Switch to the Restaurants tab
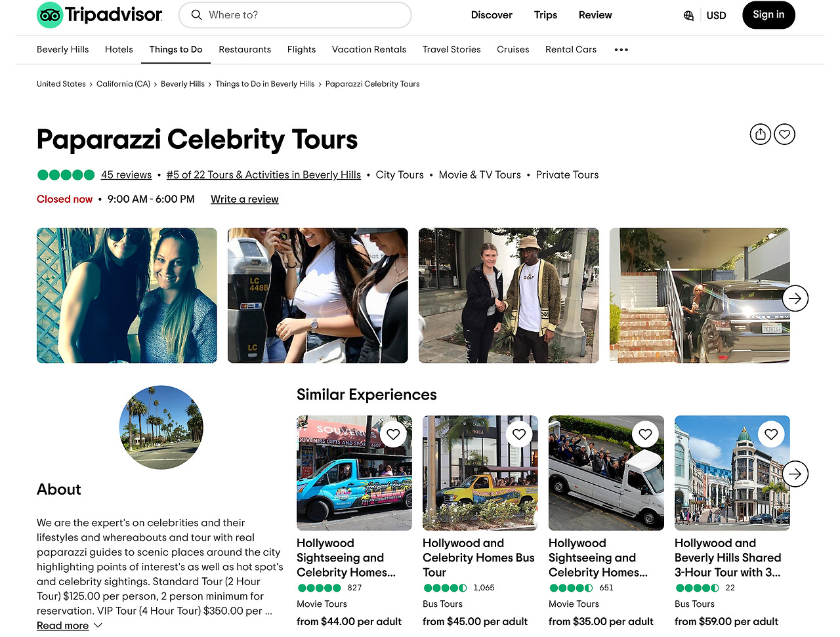 click(x=245, y=49)
